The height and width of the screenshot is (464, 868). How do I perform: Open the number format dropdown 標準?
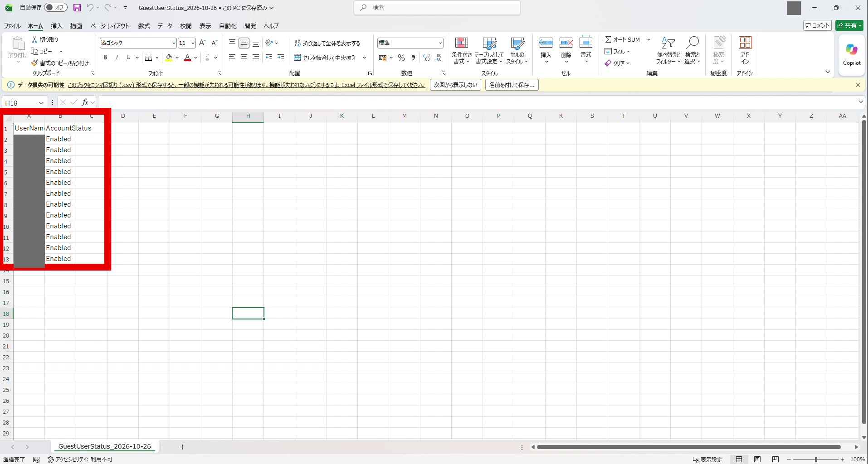(x=440, y=43)
